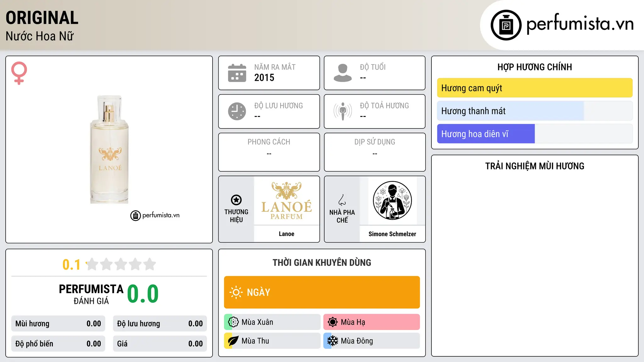Open the Lanoe Parfum brand logo
The width and height of the screenshot is (644, 362).
pyautogui.click(x=286, y=200)
